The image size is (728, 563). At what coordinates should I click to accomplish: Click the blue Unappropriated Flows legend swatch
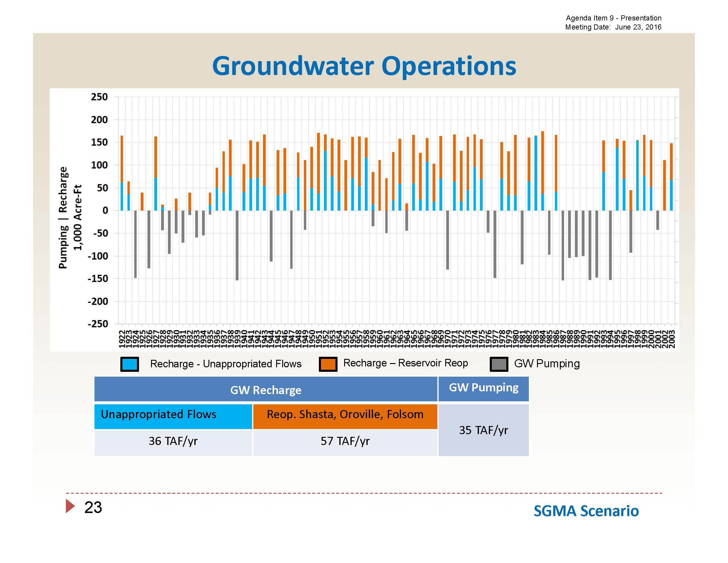[129, 364]
